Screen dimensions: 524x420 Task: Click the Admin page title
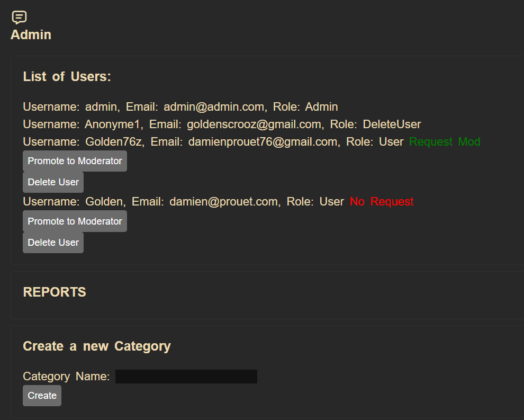(31, 35)
